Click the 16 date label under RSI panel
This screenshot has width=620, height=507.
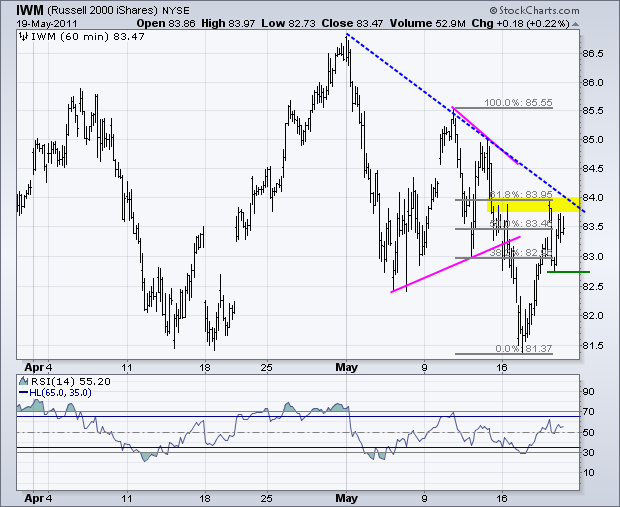501,498
